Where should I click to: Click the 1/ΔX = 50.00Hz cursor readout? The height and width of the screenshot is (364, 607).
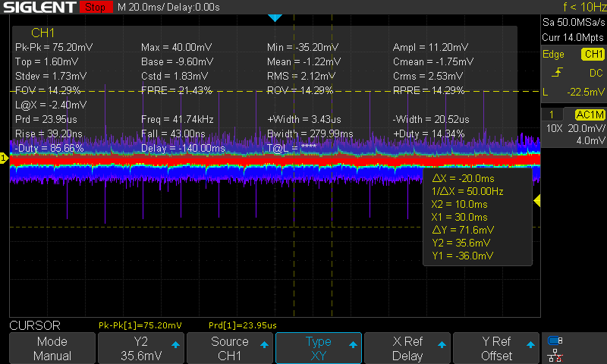467,191
